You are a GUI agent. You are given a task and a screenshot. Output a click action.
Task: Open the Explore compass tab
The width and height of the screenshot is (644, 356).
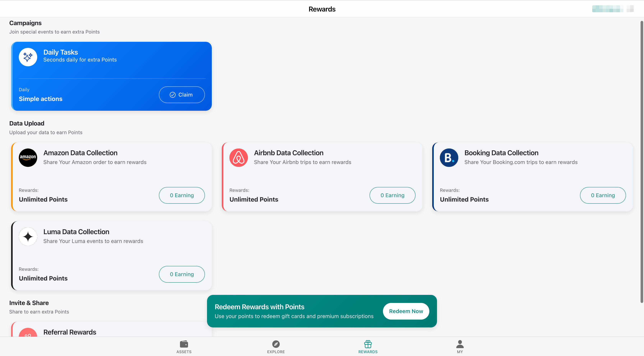click(x=276, y=346)
